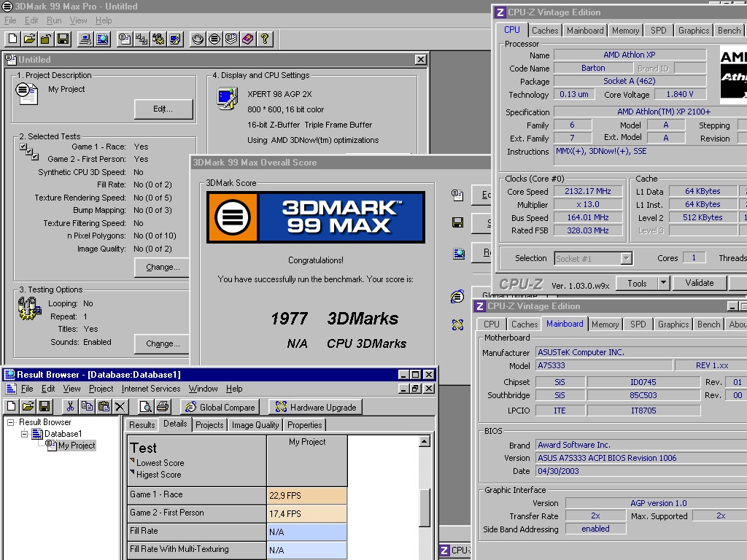The width and height of the screenshot is (747, 560).
Task: Click the Higest Score sort marker
Action: pos(132,472)
